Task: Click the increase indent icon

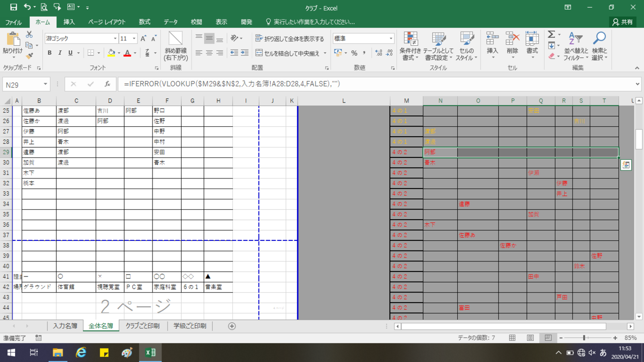Action: tap(246, 53)
